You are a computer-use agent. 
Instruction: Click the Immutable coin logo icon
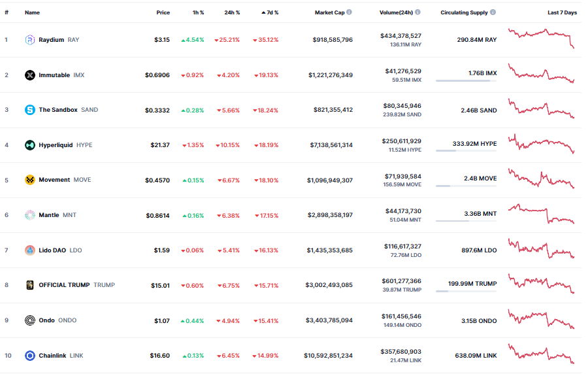tap(30, 75)
